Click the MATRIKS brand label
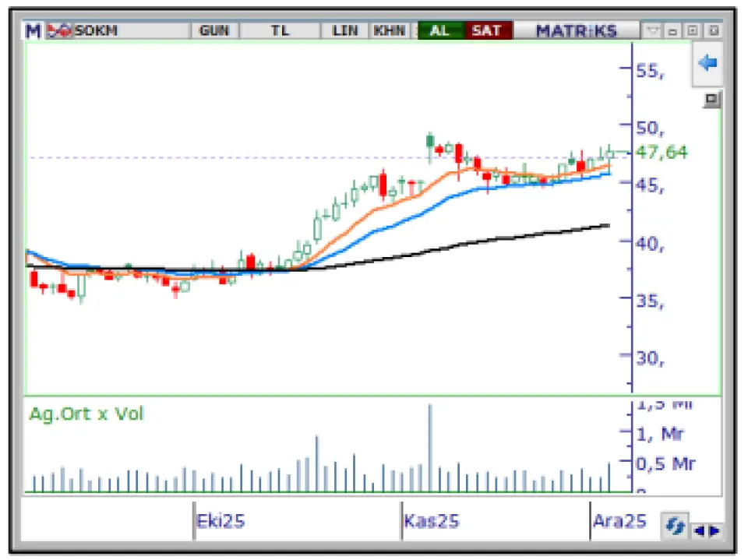The image size is (748, 560). click(x=576, y=31)
